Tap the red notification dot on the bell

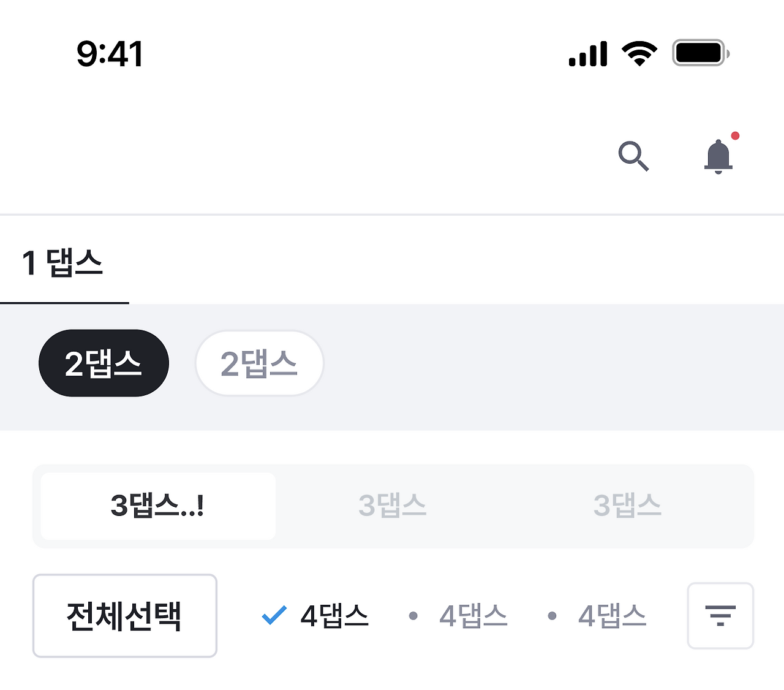[735, 136]
